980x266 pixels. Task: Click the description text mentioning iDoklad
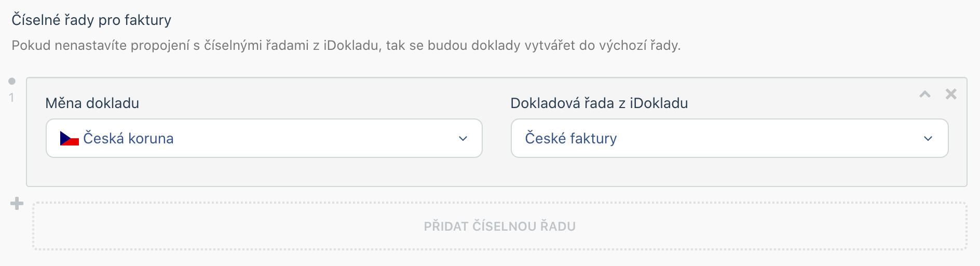pyautogui.click(x=346, y=46)
